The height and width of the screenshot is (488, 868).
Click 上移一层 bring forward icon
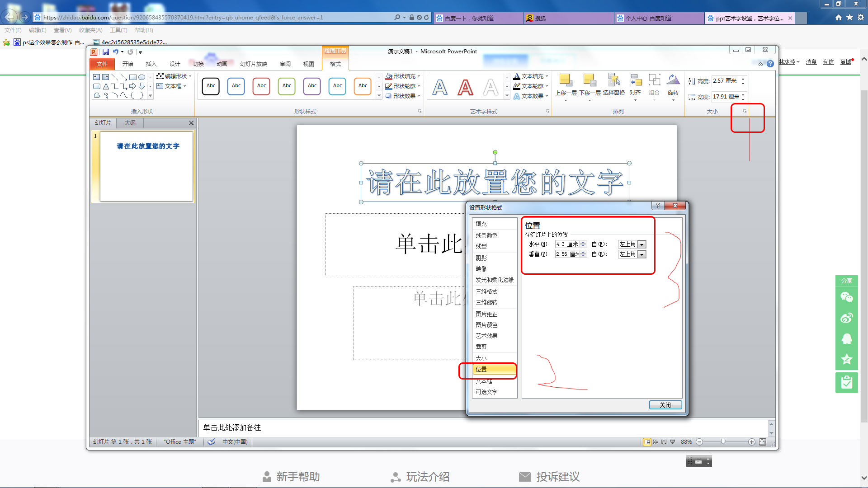click(x=566, y=80)
